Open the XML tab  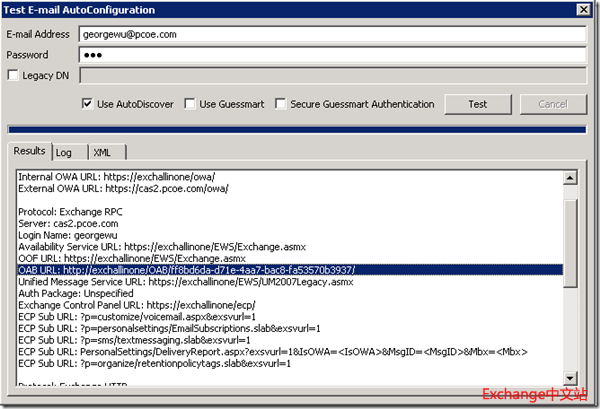pyautogui.click(x=101, y=152)
